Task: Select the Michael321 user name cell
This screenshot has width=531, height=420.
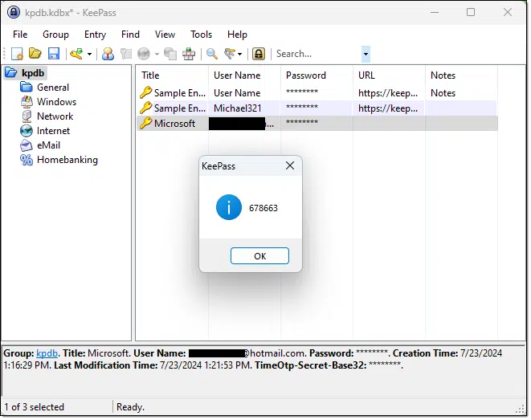Action: 238,108
